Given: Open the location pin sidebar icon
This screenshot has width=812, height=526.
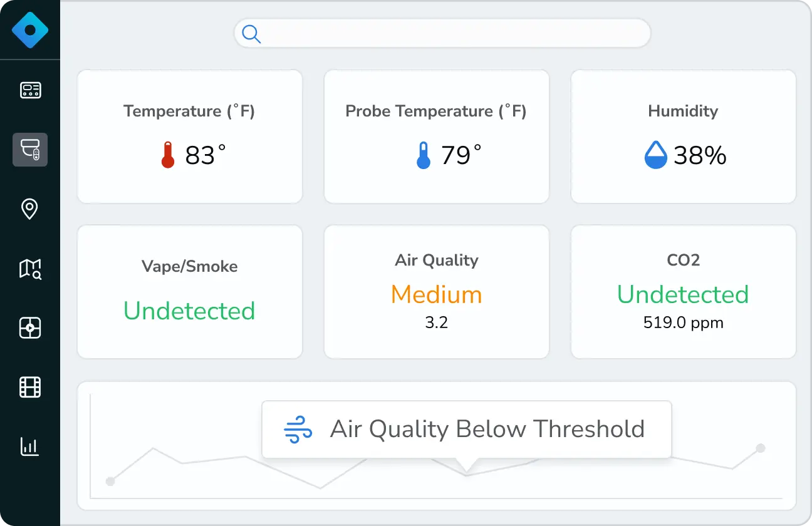Looking at the screenshot, I should [x=30, y=209].
